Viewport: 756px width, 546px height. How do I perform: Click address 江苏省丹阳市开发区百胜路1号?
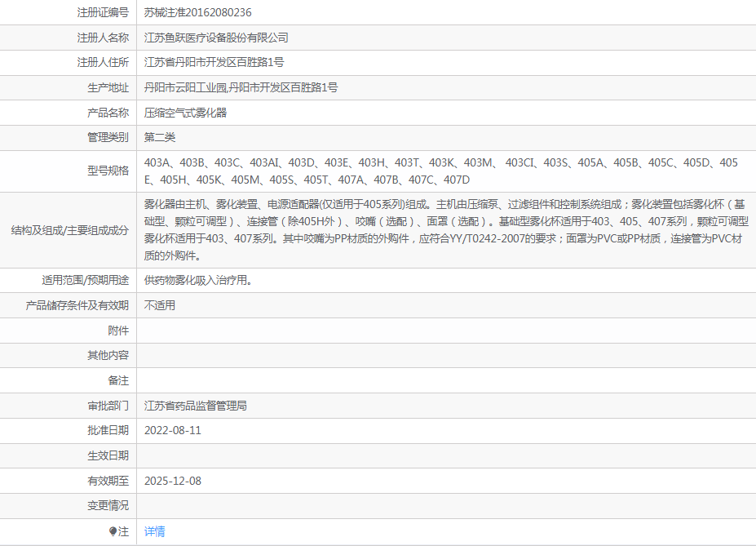point(214,62)
